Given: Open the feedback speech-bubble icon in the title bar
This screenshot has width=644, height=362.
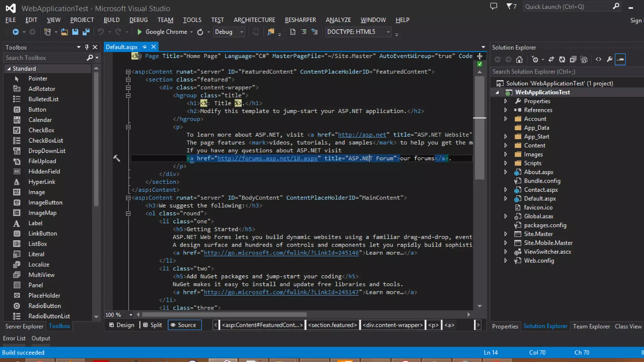Looking at the screenshot, I should pyautogui.click(x=494, y=6).
